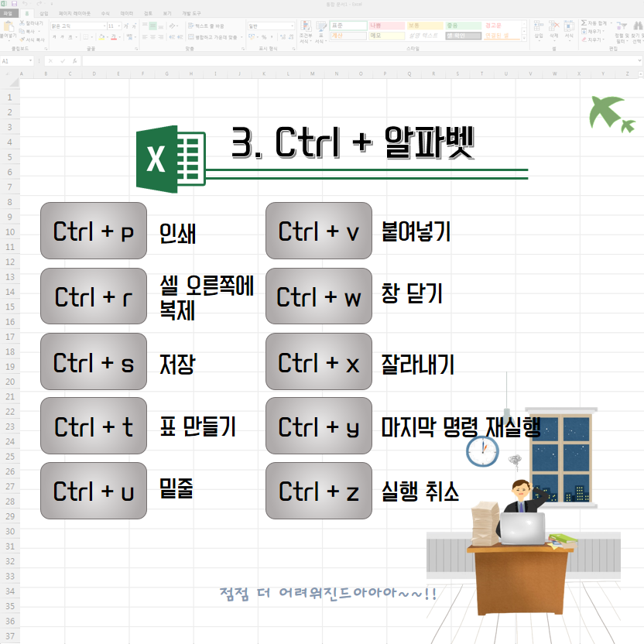
Task: Select the Format Painter (서식 복사) tool
Action: point(21,38)
